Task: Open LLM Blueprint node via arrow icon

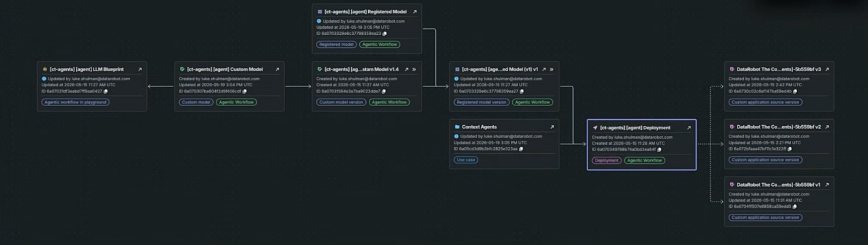Action: 140,69
